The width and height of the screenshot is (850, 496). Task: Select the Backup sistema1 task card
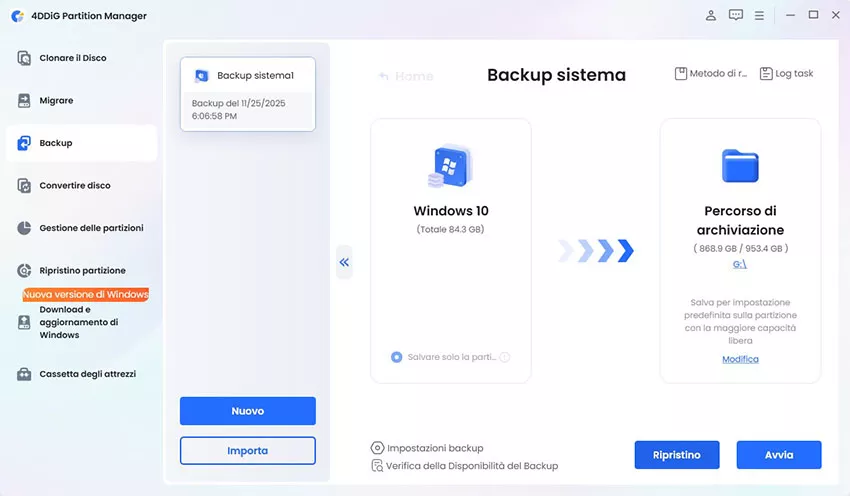(248, 94)
